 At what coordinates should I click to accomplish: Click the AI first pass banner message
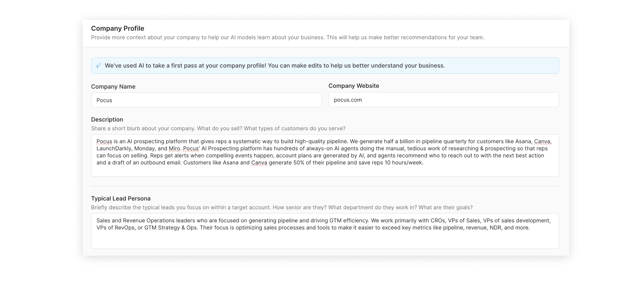point(275,66)
